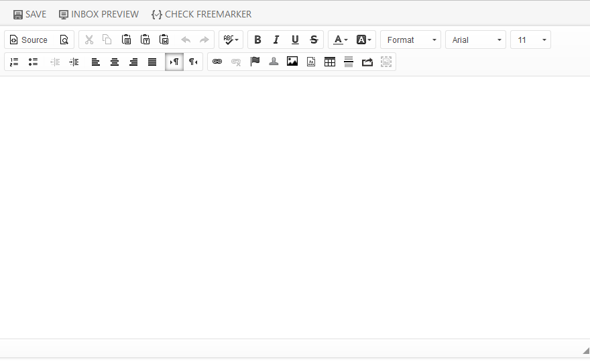Switch to Source view
Screen dimensions: 590x364
[x=28, y=40]
